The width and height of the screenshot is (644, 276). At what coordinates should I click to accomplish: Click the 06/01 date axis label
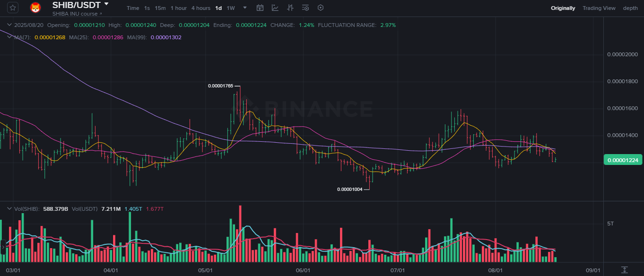click(x=303, y=270)
